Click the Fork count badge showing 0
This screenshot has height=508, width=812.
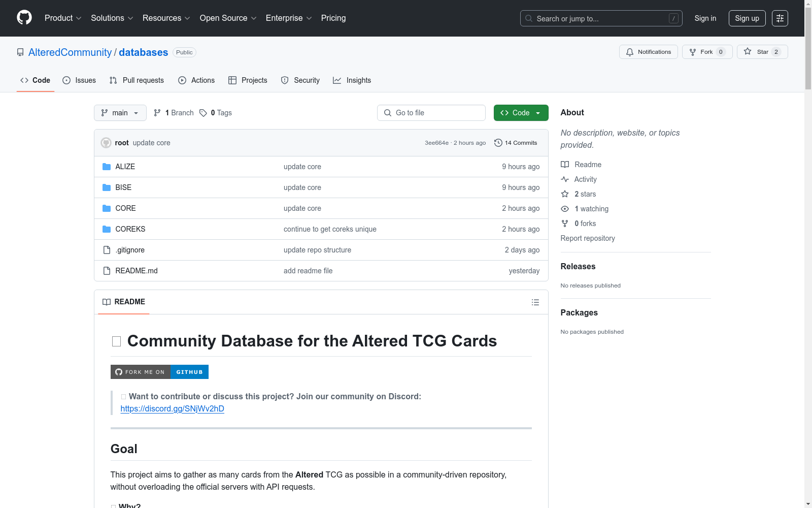click(x=721, y=52)
